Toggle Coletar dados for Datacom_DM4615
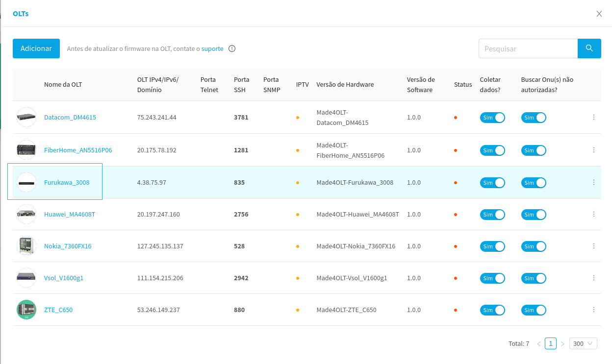Image resolution: width=612 pixels, height=364 pixels. pos(492,118)
